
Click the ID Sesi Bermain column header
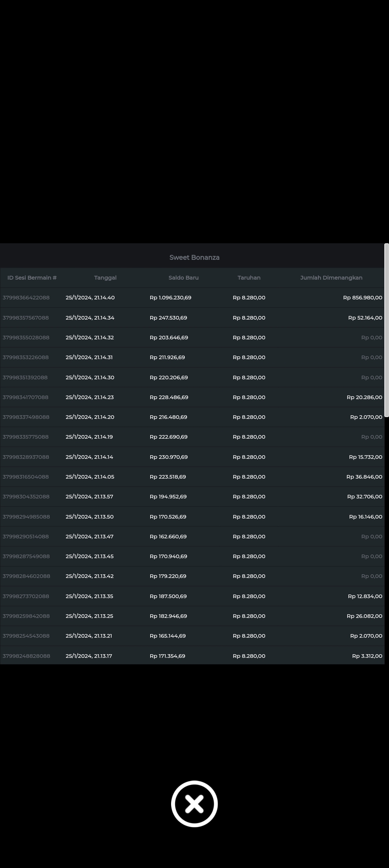(32, 277)
